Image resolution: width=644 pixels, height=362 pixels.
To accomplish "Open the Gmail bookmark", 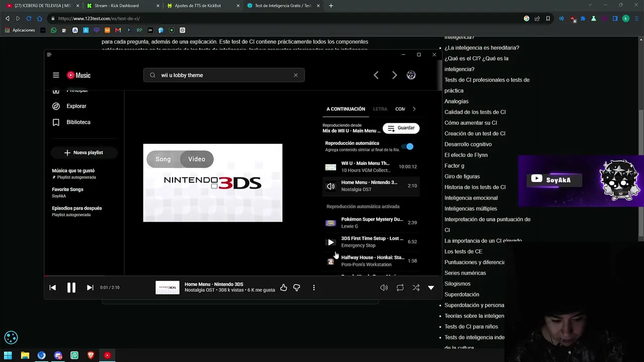I will point(118,30).
